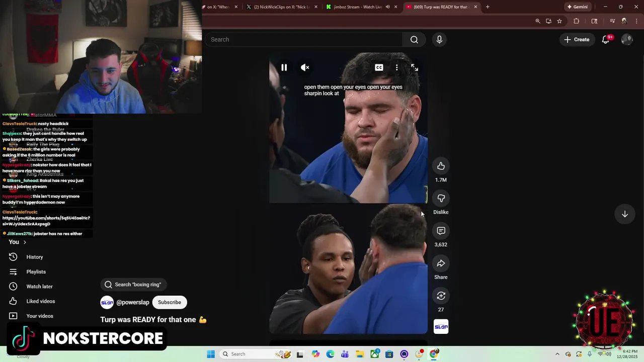The height and width of the screenshot is (362, 644).
Task: Open Microsoft Teams from taskbar
Action: [345, 354]
